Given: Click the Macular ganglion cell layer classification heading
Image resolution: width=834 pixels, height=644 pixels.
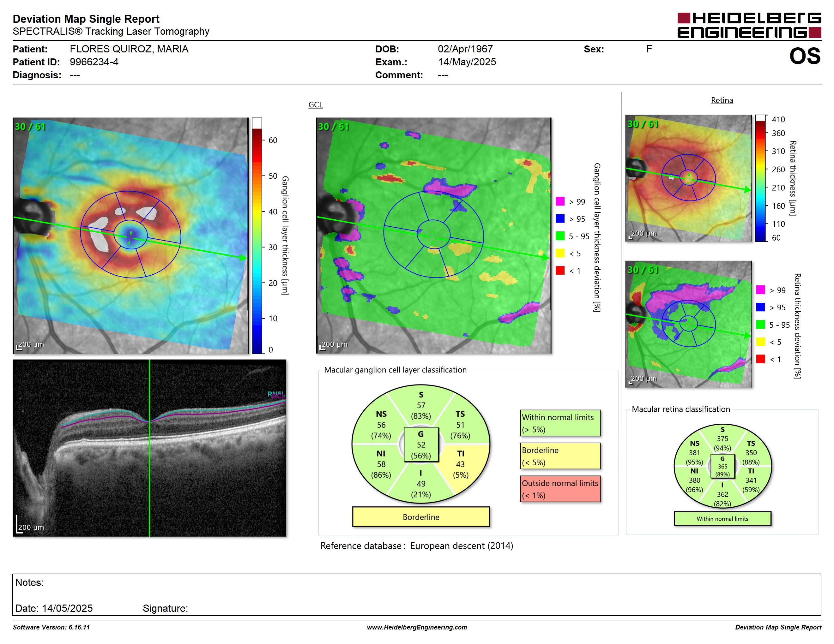Looking at the screenshot, I should click(395, 370).
